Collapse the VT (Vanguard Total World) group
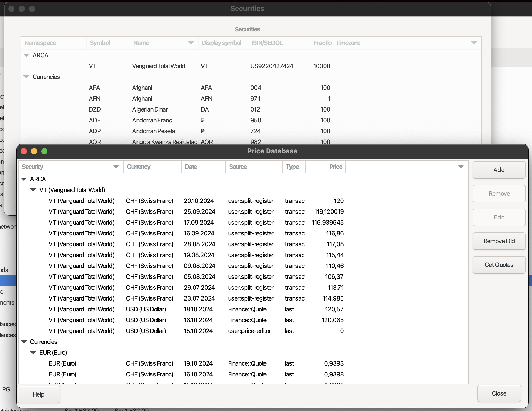This screenshot has height=411, width=532. point(33,190)
